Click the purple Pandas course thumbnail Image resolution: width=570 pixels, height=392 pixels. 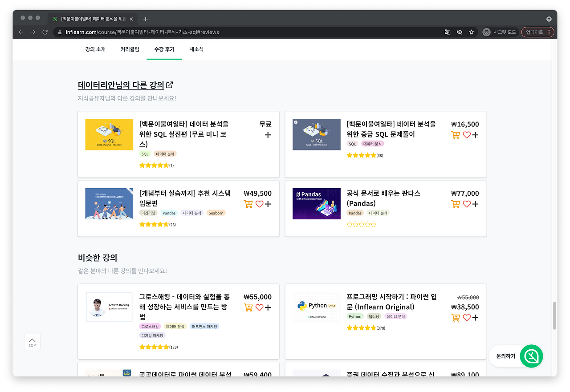[317, 203]
